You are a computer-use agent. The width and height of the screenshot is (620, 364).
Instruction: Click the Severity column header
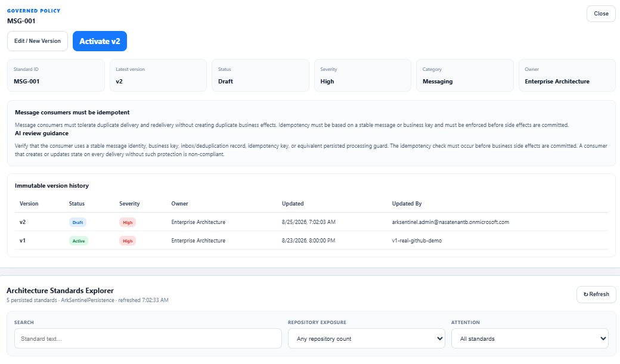[x=129, y=204]
